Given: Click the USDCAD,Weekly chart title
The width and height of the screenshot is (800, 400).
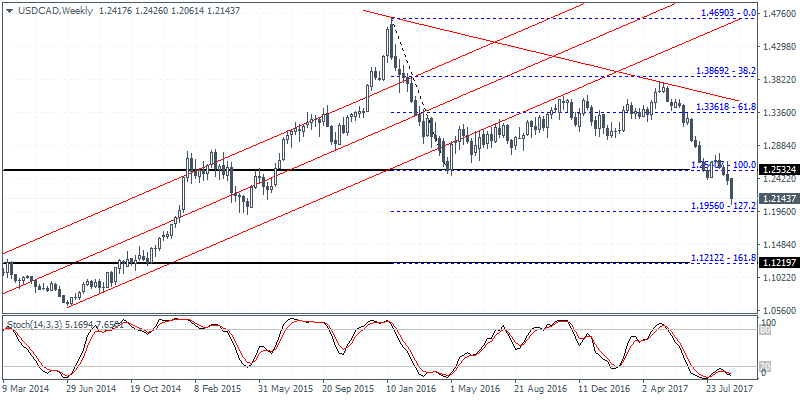Looking at the screenshot, I should [x=54, y=10].
